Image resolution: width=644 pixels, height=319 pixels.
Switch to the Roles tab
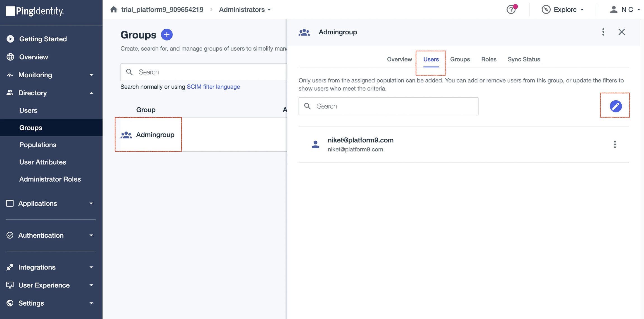pos(489,59)
